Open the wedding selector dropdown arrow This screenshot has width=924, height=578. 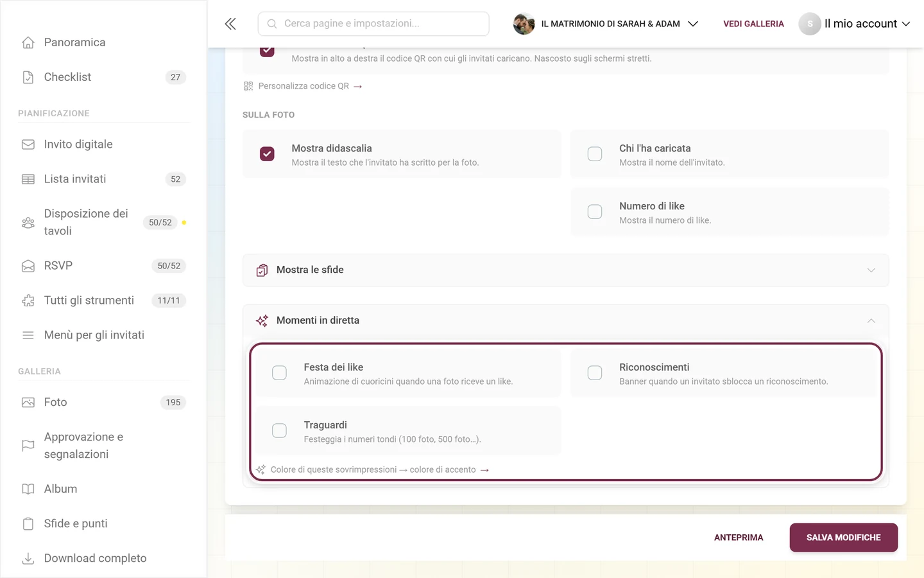[693, 24]
